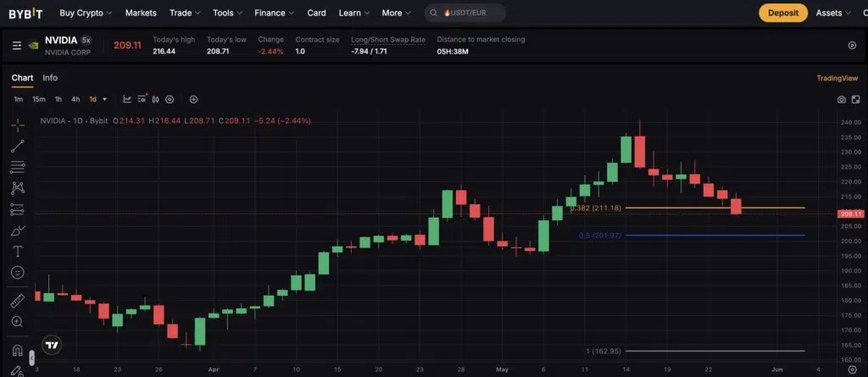This screenshot has width=868, height=377.
Task: Click the -7.94 / 1.71 swap rate value
Action: pos(369,52)
